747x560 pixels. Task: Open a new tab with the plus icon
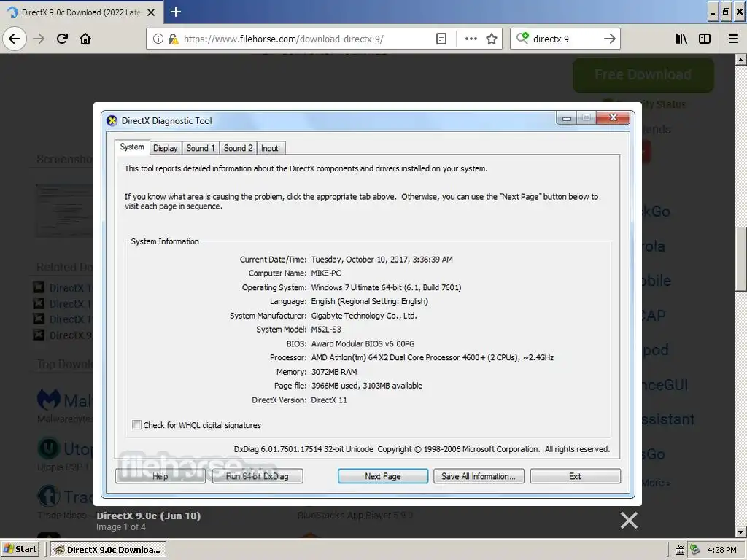(175, 12)
